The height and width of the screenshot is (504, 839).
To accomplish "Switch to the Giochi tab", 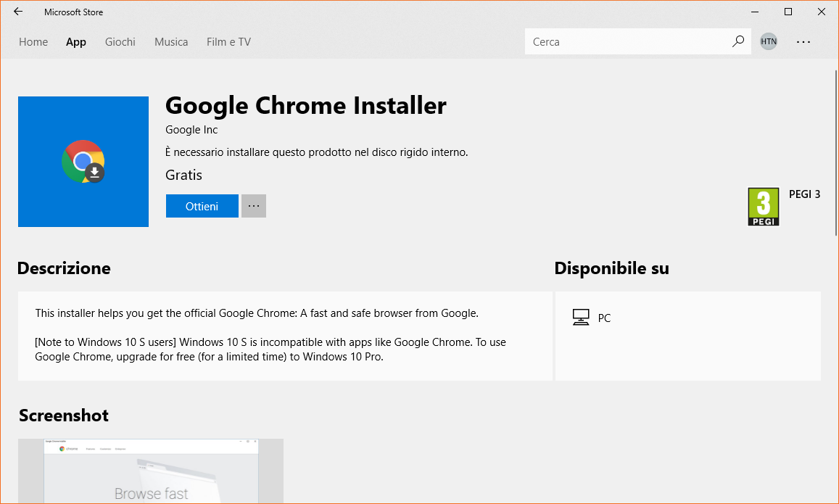I will (120, 41).
